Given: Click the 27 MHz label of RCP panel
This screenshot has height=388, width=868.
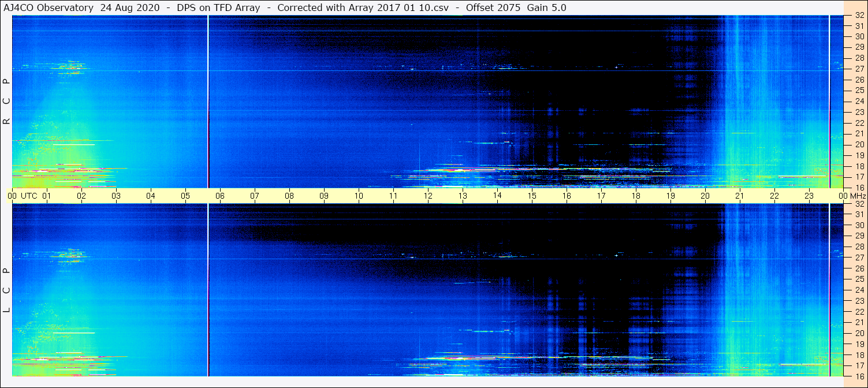Looking at the screenshot, I should [x=859, y=69].
